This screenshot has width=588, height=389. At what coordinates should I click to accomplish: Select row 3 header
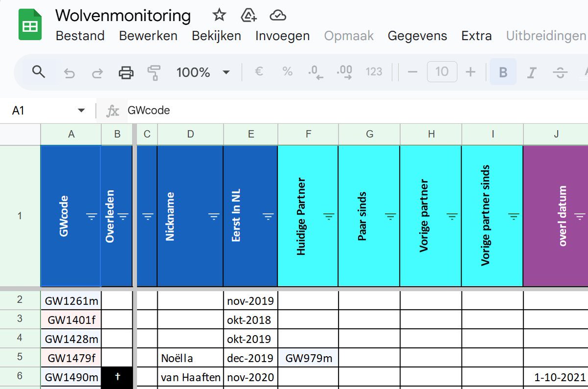20,319
